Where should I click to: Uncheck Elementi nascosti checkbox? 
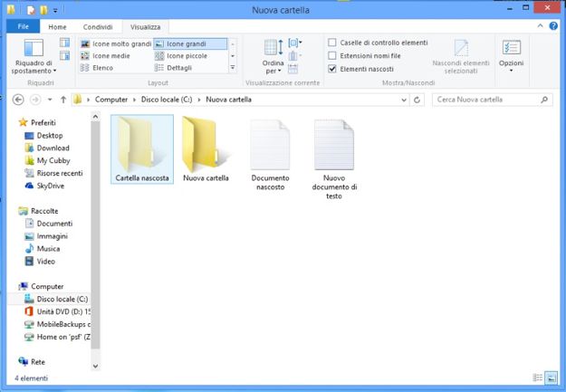332,69
